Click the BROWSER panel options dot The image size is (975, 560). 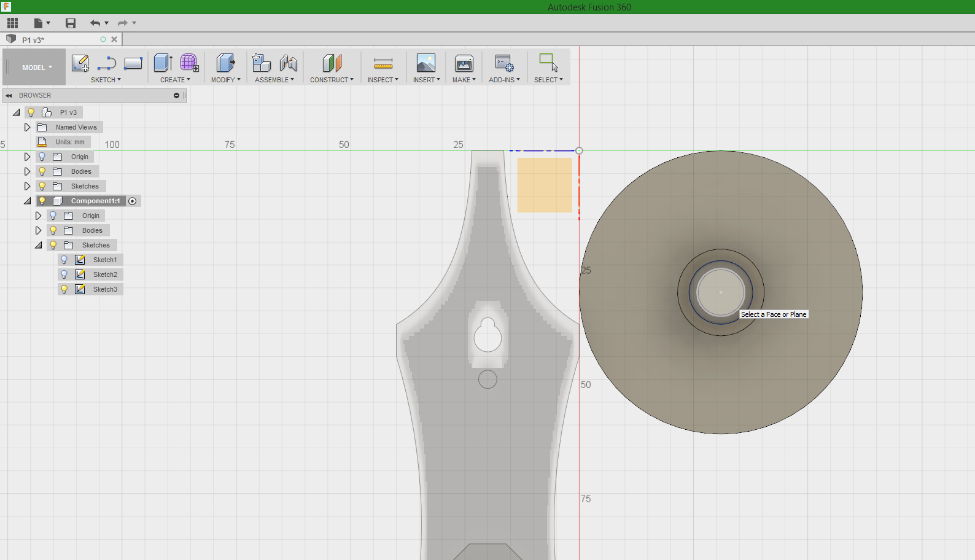click(176, 95)
